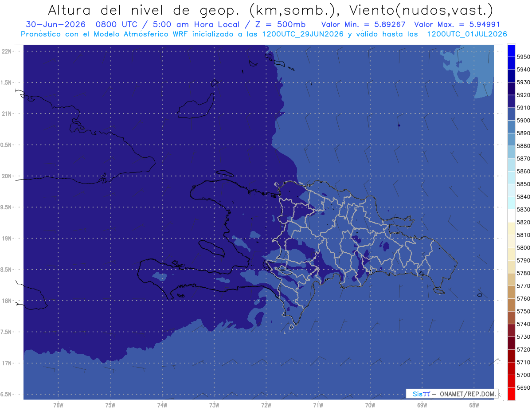This screenshot has height=411, width=532.
Task: Click the '18N' latitude axis label
Action: pos(8,301)
